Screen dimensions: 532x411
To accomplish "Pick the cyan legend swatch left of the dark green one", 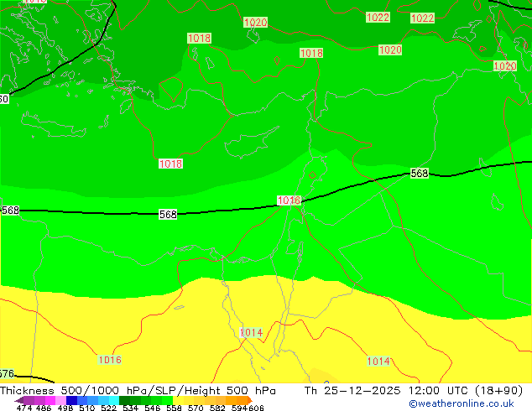I will coord(114,400).
